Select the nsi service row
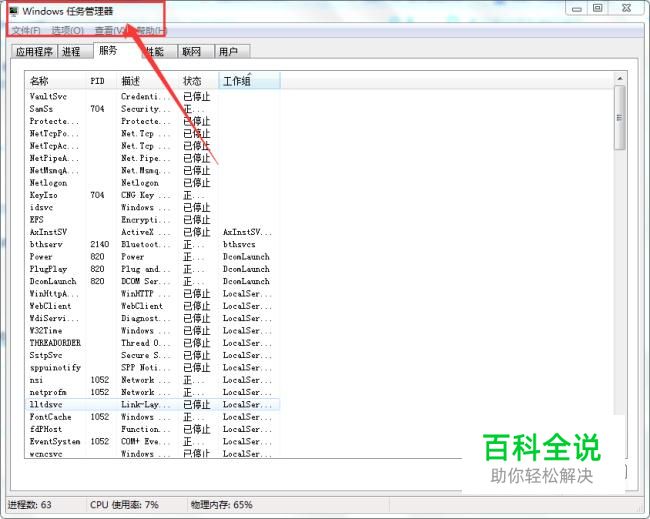This screenshot has width=650, height=519. point(153,380)
